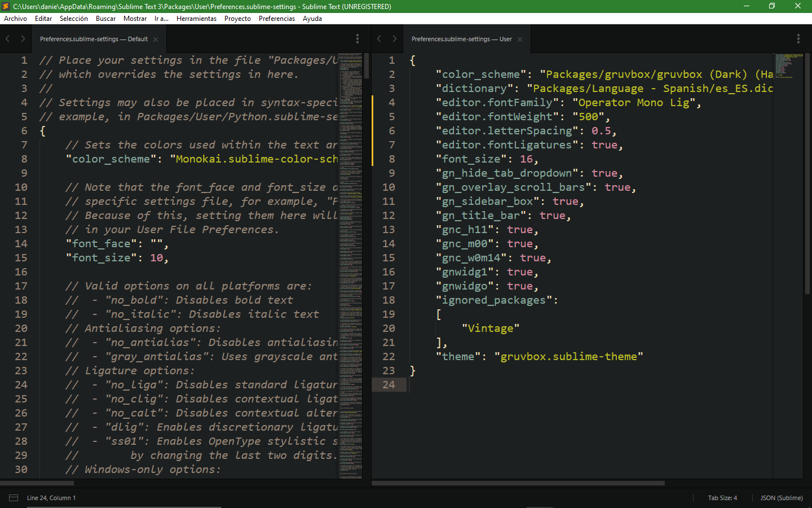Open the Editar menu
812x508 pixels.
pos(43,19)
